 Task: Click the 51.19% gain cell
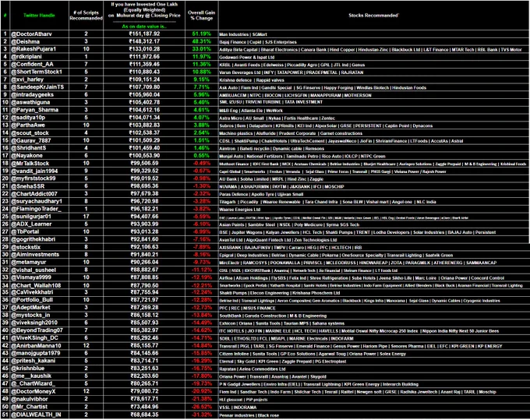click(201, 34)
